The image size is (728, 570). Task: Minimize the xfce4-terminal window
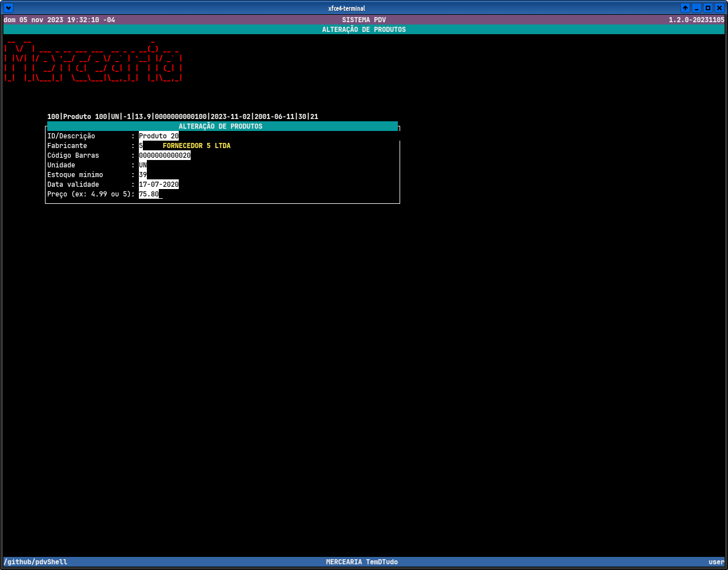(x=697, y=8)
